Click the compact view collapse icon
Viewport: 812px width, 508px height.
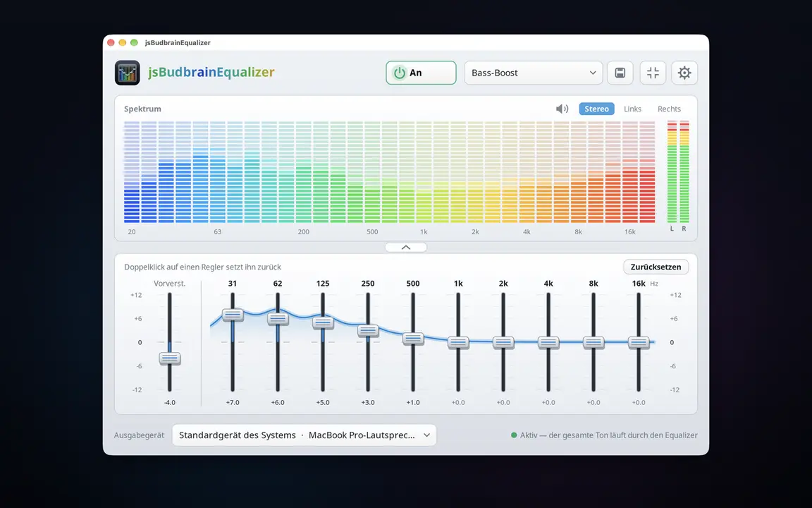653,73
